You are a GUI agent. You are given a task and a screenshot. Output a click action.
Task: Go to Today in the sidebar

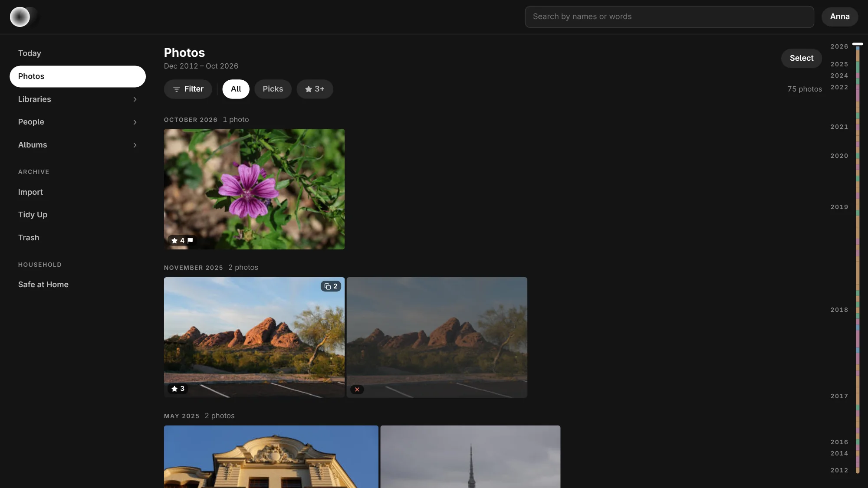pyautogui.click(x=78, y=53)
